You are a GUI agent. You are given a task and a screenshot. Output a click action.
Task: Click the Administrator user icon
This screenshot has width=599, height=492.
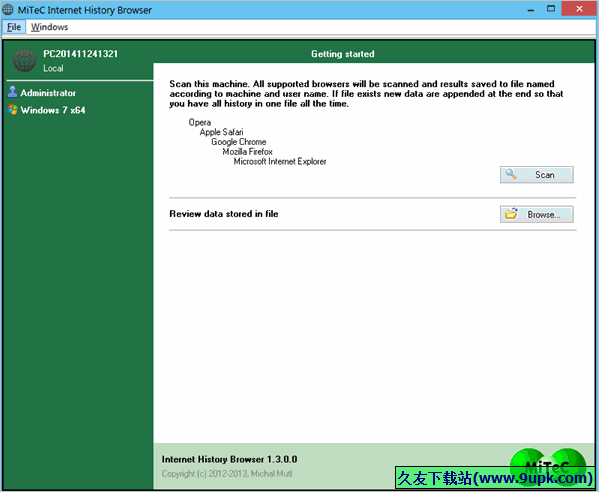click(x=12, y=92)
